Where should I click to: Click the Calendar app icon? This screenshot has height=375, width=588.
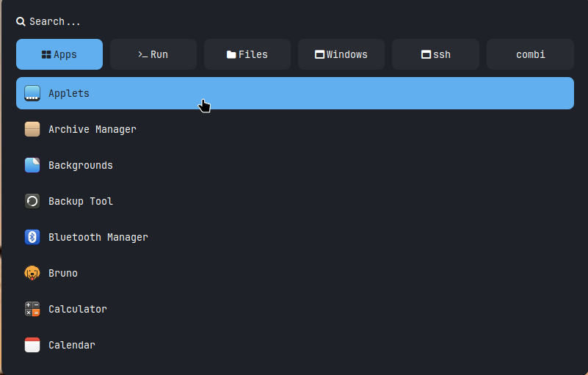[x=32, y=345]
